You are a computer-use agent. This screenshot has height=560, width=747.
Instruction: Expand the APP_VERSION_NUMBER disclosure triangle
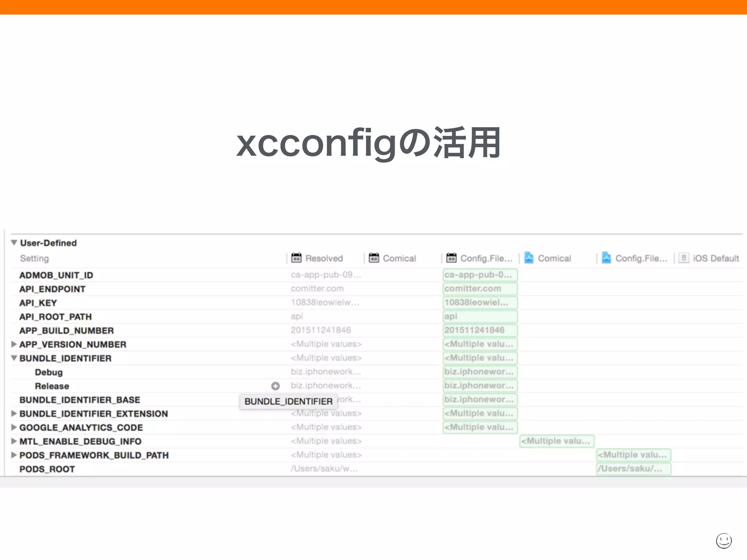[14, 344]
